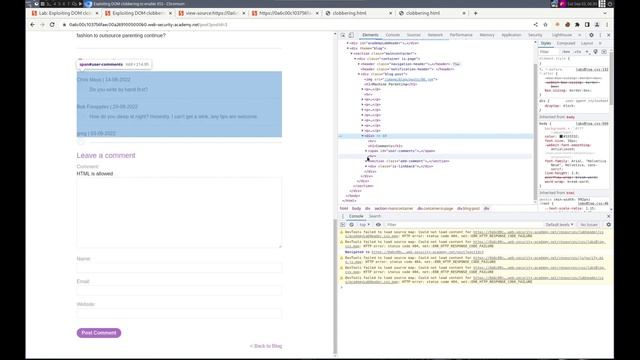This screenshot has width=640, height=360.
Task: Select section.maincontainer in the DOM breadcrumb
Action: point(394,209)
